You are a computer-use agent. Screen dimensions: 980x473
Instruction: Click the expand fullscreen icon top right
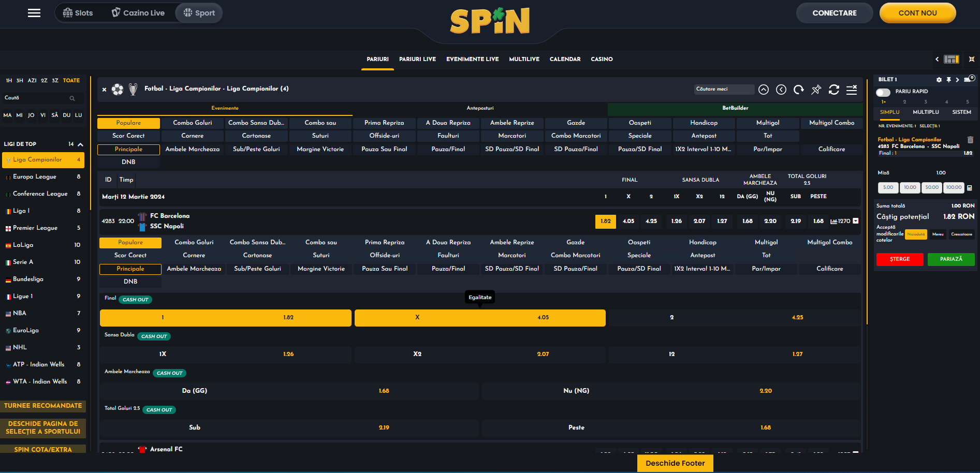click(x=972, y=59)
